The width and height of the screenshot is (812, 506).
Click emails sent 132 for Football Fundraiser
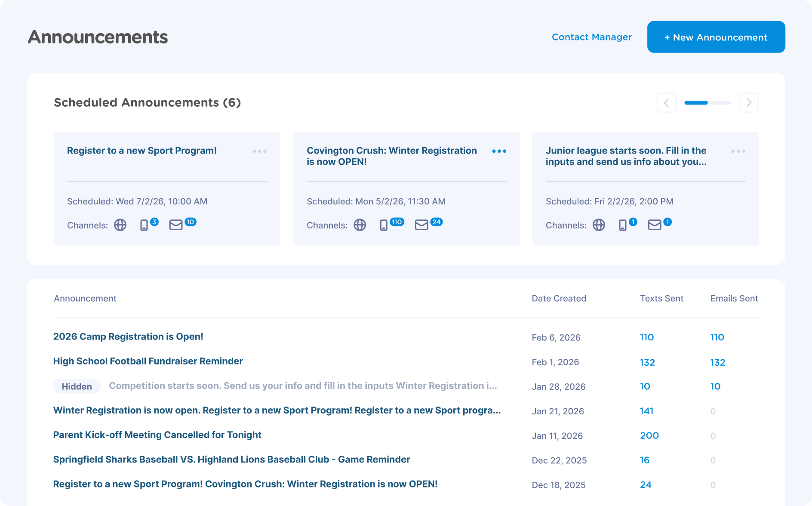click(718, 362)
